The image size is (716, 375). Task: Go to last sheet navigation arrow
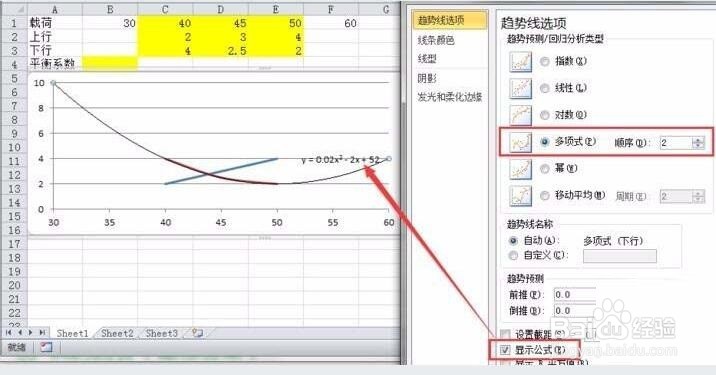coord(42,333)
